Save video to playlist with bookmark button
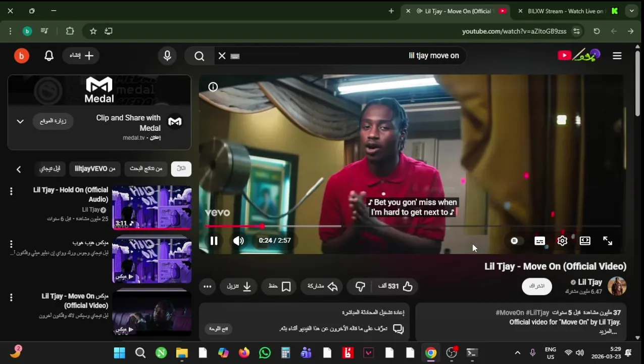This screenshot has height=364, width=644. pos(279,286)
